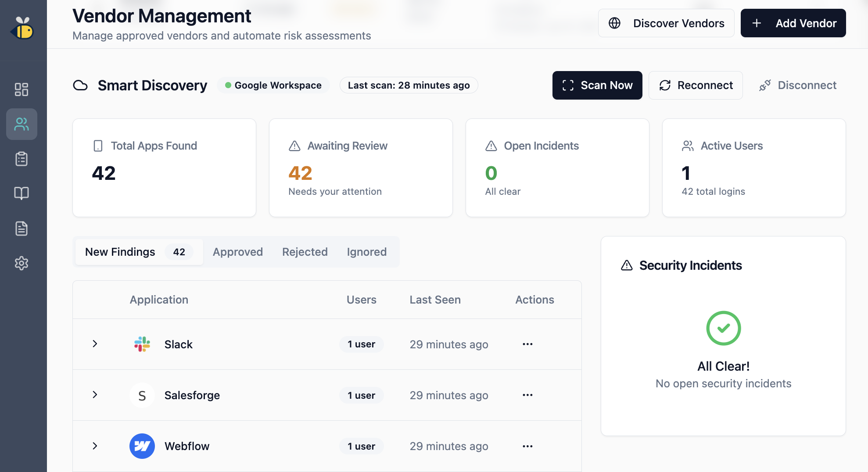Click the Vendor Management page title
Screen dimensions: 868x472
click(162, 16)
